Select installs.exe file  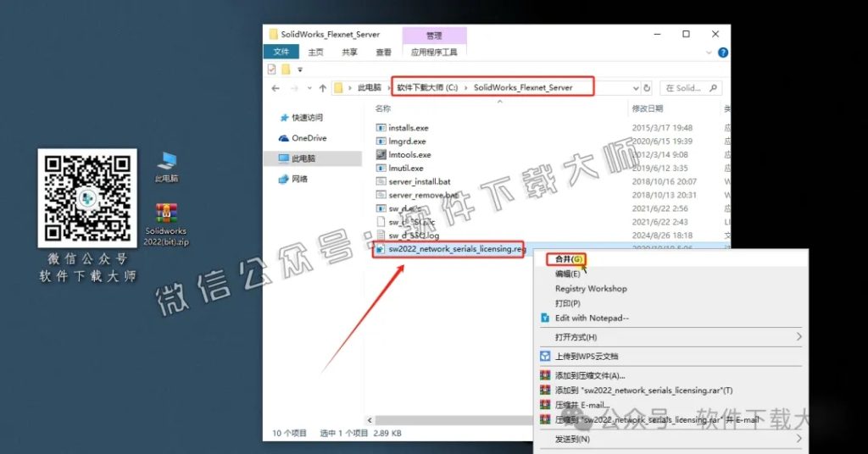408,128
